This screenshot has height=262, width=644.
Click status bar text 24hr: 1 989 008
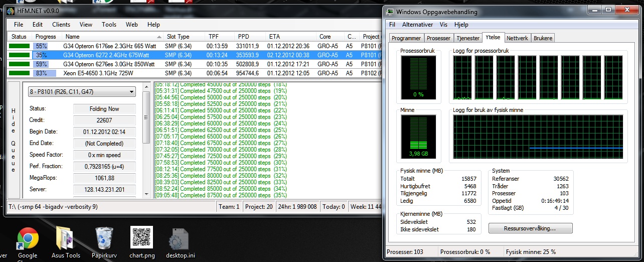(297, 207)
